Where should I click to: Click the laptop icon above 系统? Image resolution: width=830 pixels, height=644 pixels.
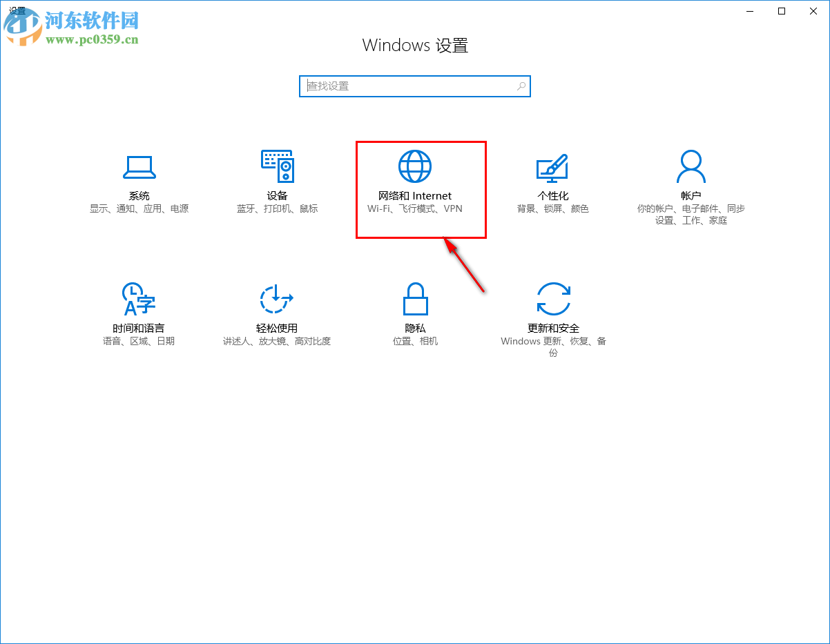click(139, 166)
